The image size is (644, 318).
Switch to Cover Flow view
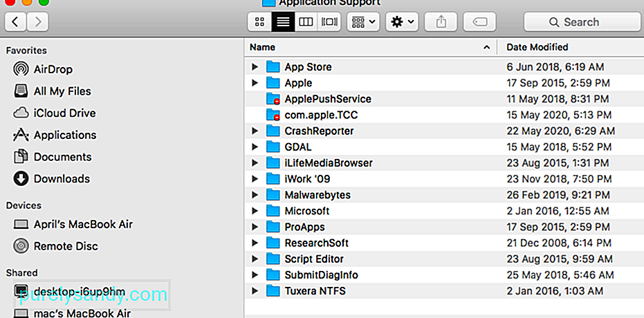pos(329,21)
